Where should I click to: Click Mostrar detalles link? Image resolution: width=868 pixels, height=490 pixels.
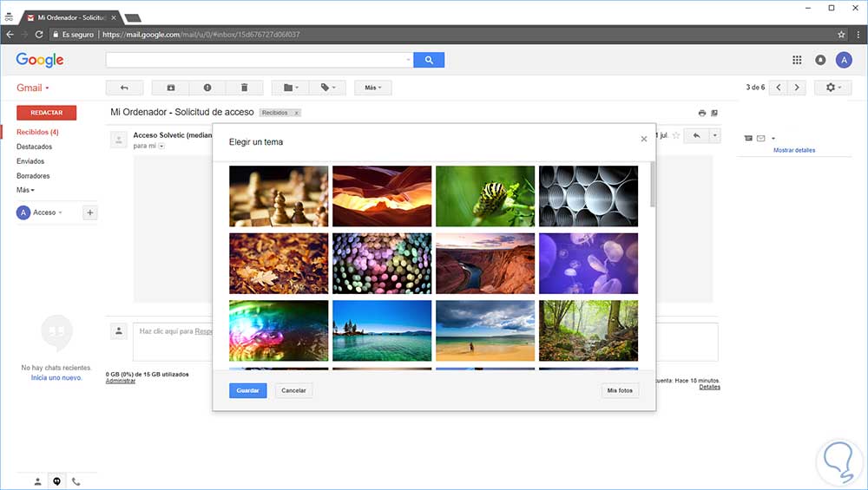[794, 150]
